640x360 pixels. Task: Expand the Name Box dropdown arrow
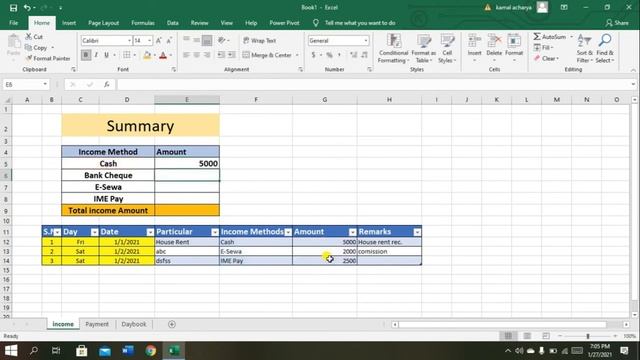pos(45,84)
